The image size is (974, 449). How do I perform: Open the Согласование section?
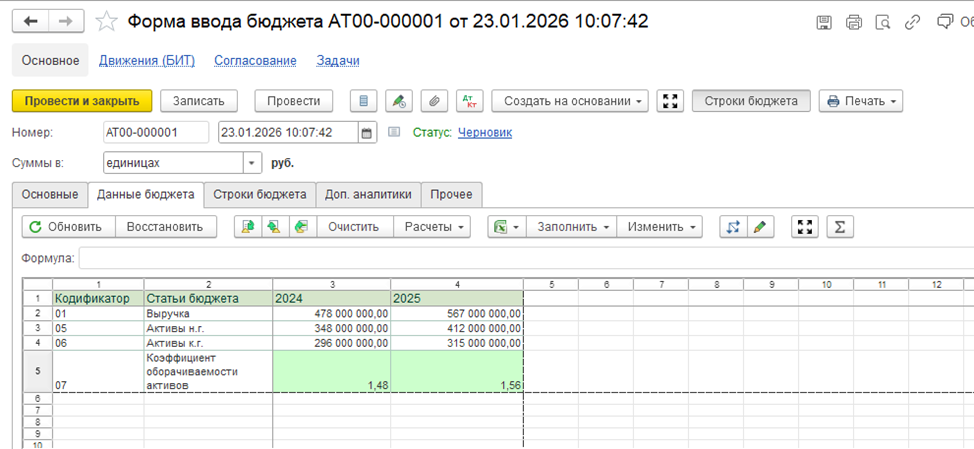coord(255,61)
